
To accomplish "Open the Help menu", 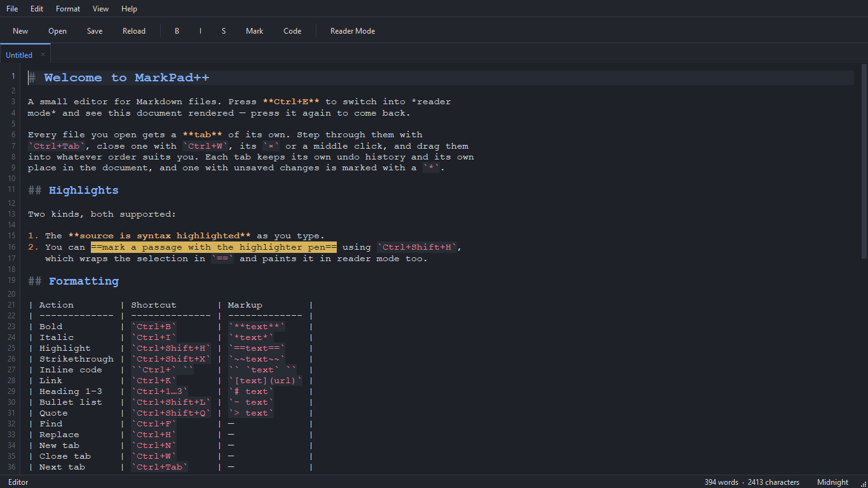I will pos(129,9).
